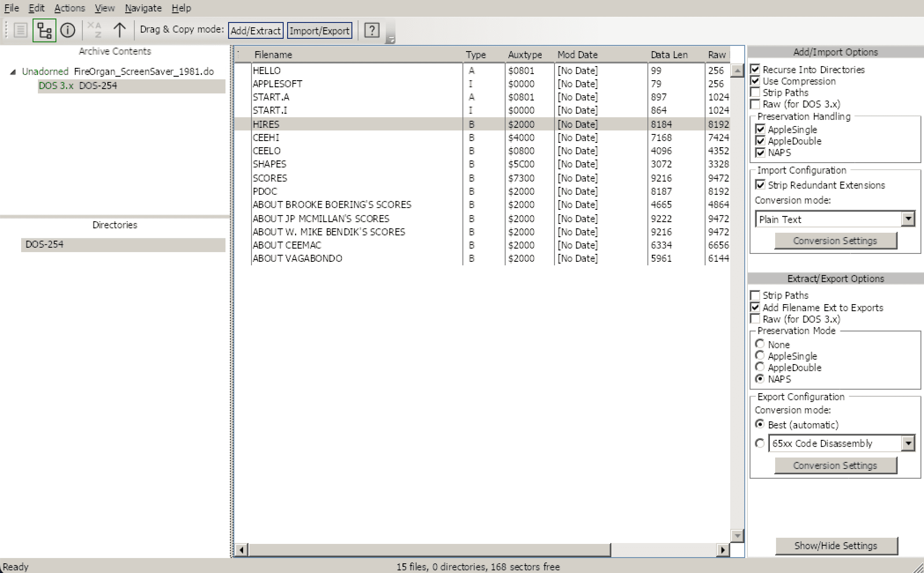Screen dimensions: 924x573
Task: Select the specific export converter radio
Action: coord(760,443)
